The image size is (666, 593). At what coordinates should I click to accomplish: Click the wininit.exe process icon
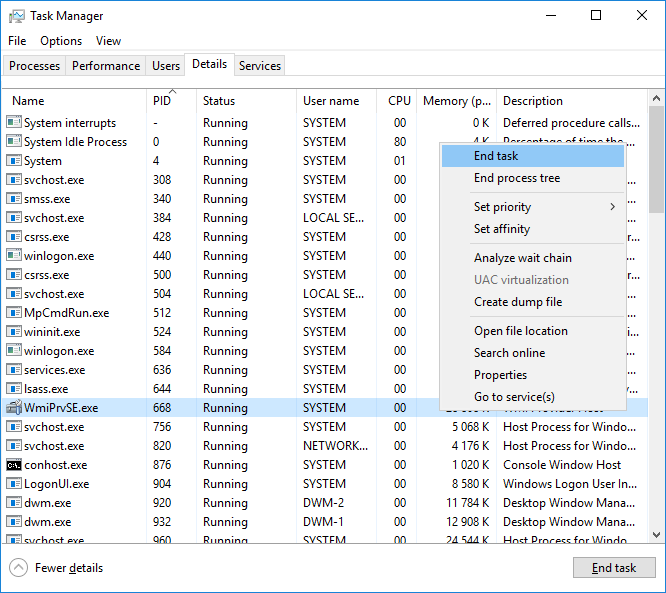tap(14, 331)
